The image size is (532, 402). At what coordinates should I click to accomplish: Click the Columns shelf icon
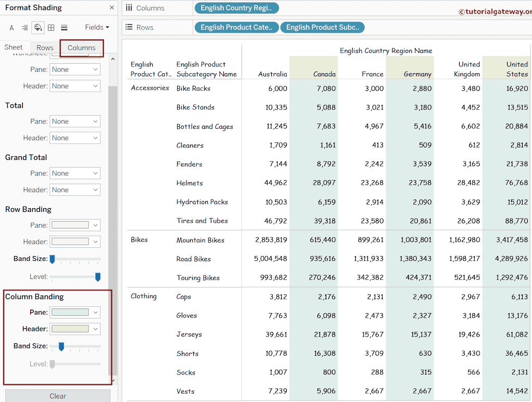click(x=129, y=8)
